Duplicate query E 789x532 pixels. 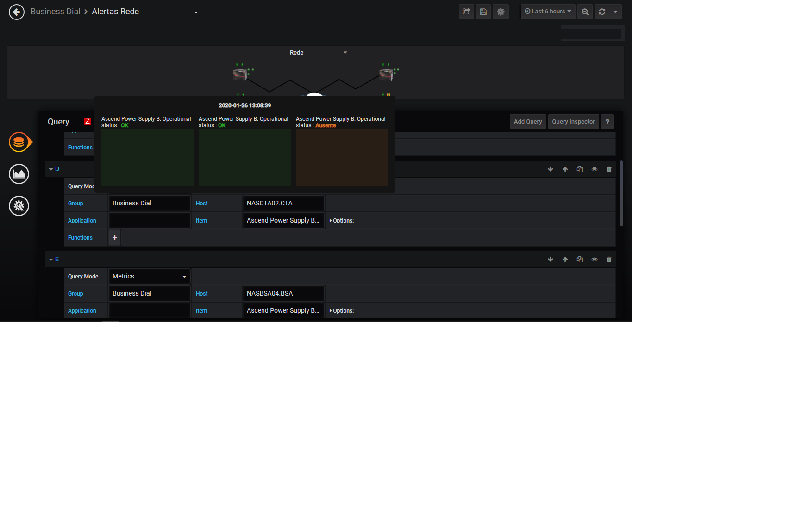coord(580,260)
